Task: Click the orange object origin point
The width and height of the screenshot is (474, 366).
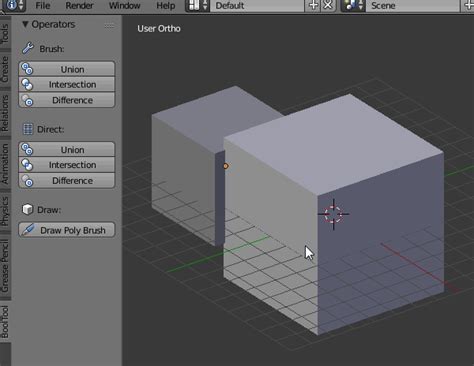Action: click(226, 166)
